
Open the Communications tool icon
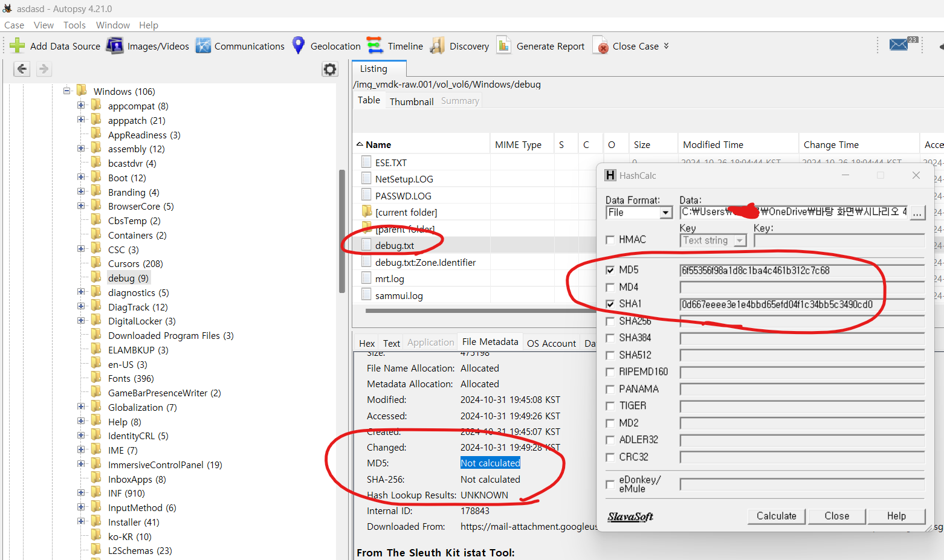pyautogui.click(x=203, y=46)
